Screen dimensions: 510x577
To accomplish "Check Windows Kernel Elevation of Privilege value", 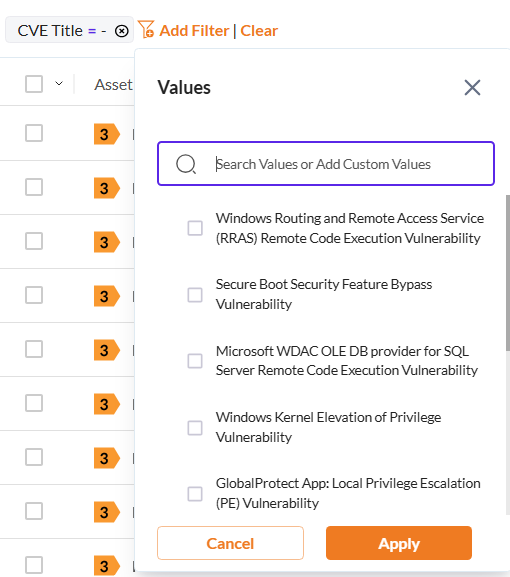I will 195,428.
